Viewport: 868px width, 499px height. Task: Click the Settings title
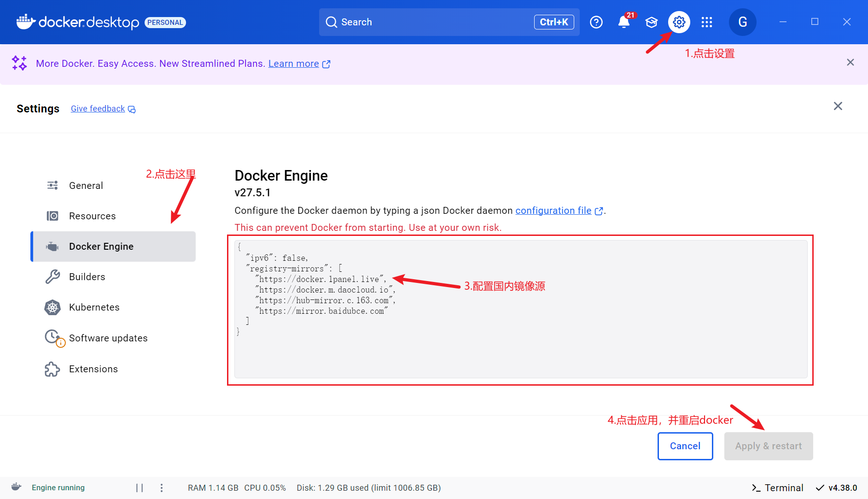tap(38, 109)
